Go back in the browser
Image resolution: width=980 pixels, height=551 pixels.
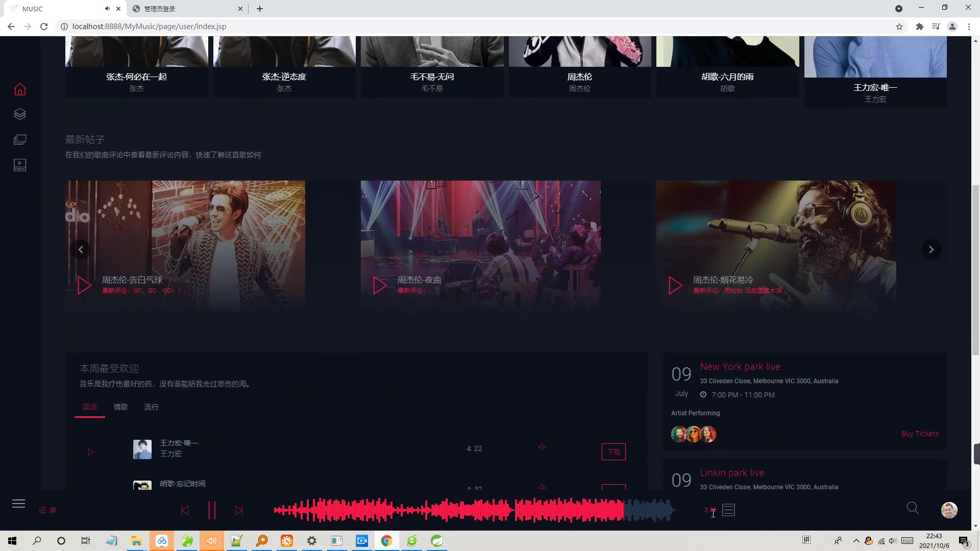pos(11,27)
